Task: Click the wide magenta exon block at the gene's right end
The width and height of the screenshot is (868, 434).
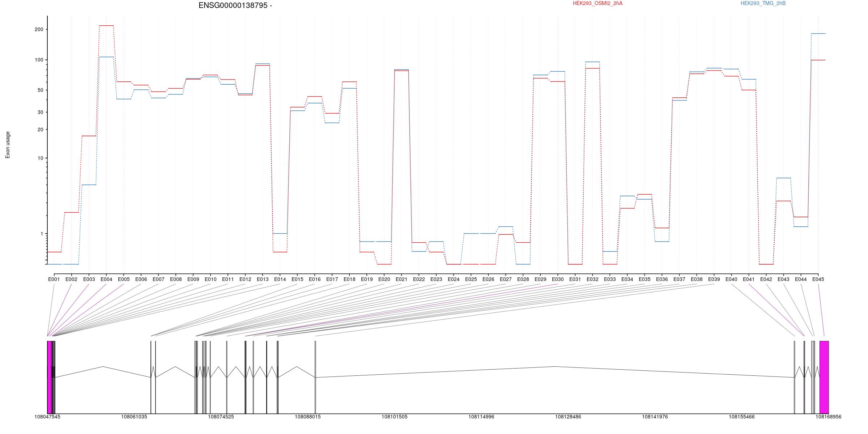Action: [824, 377]
